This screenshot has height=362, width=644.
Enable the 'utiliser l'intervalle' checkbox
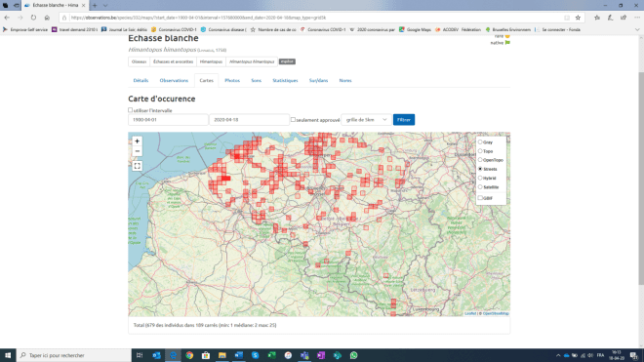point(130,110)
